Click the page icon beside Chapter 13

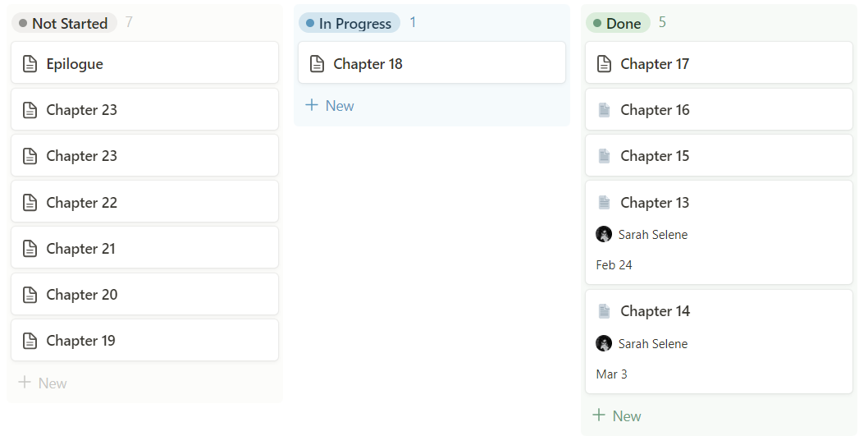pos(604,203)
